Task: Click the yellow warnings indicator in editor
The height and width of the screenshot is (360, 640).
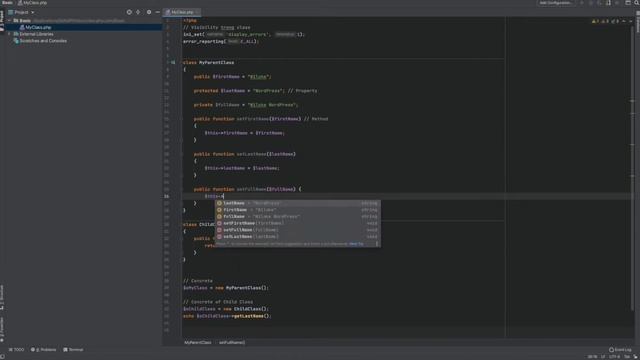Action: click(595, 21)
